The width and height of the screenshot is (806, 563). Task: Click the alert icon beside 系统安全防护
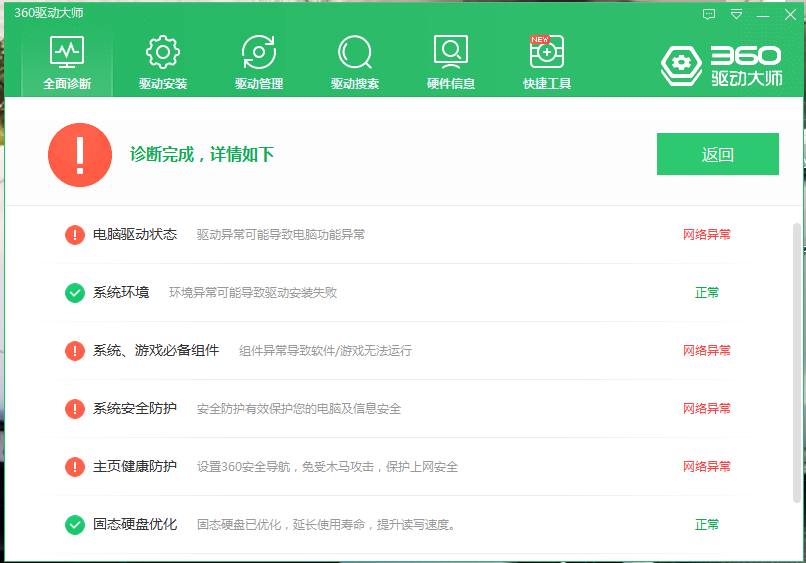point(75,409)
